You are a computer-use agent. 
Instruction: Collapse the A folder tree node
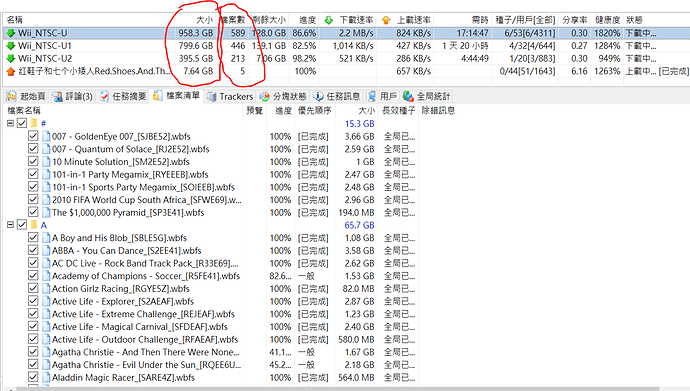click(10, 225)
